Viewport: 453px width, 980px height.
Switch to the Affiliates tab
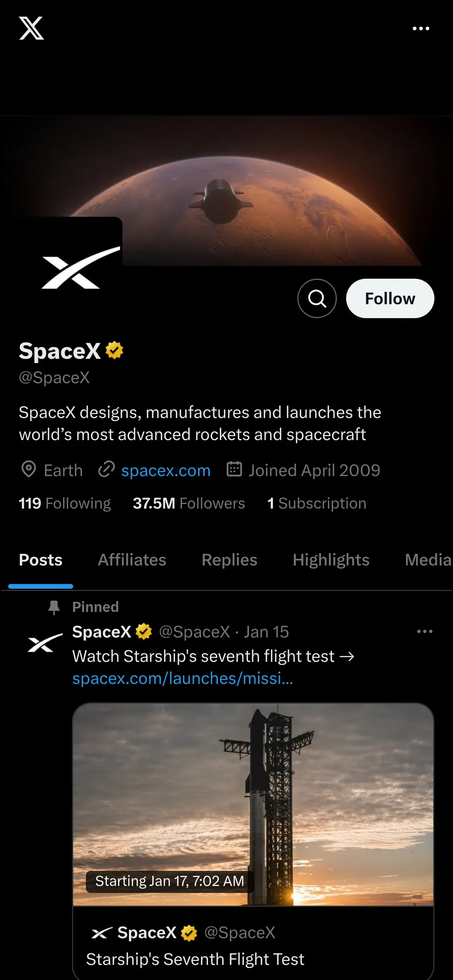132,560
